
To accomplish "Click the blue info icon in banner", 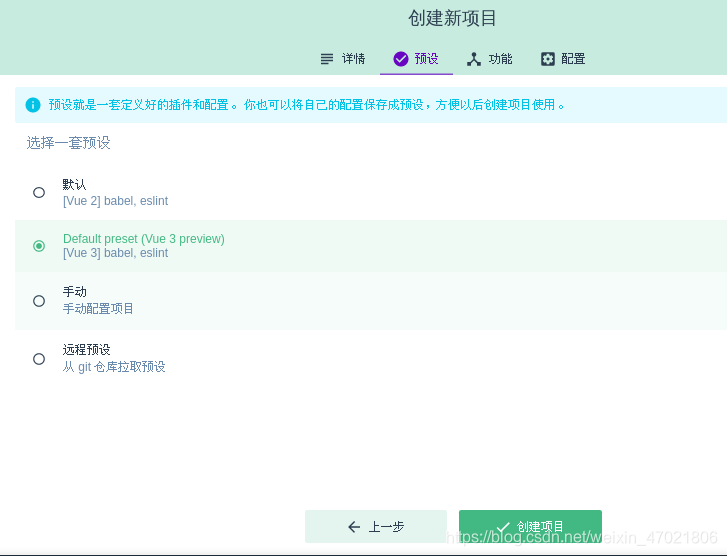I will [33, 105].
